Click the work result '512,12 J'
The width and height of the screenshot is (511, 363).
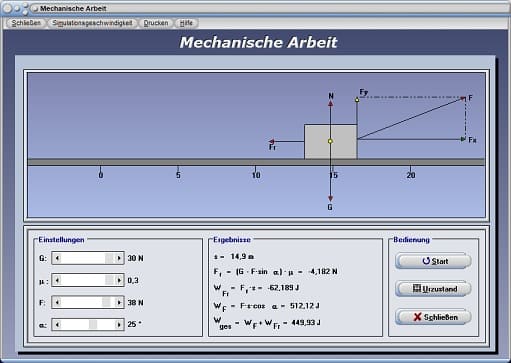(x=305, y=306)
